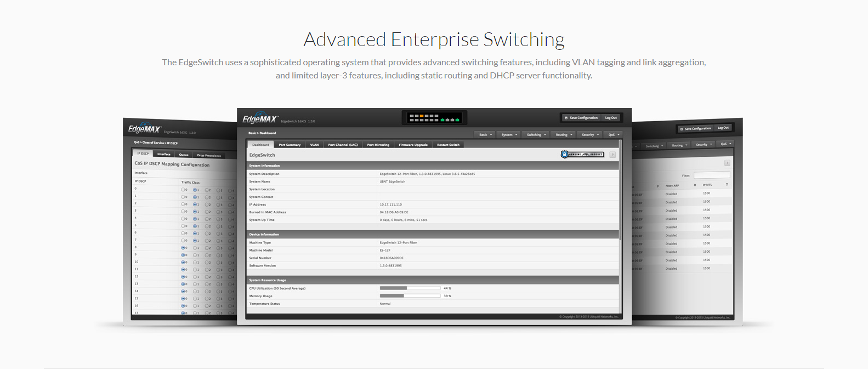868x369 pixels.
Task: Switch to the Port Summary tab
Action: 290,145
